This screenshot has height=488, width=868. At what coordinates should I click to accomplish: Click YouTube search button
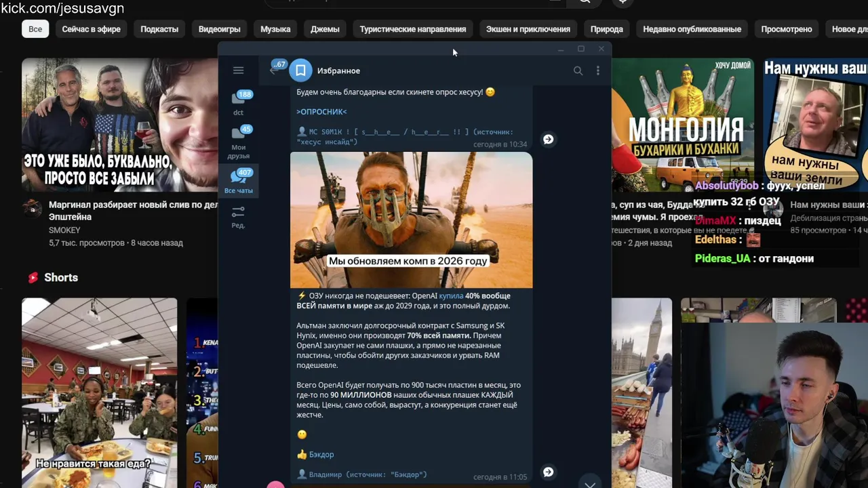click(x=584, y=2)
